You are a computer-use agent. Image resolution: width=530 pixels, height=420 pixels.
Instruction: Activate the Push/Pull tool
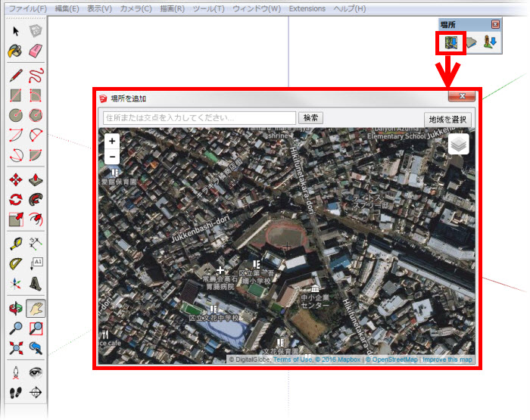click(x=35, y=180)
